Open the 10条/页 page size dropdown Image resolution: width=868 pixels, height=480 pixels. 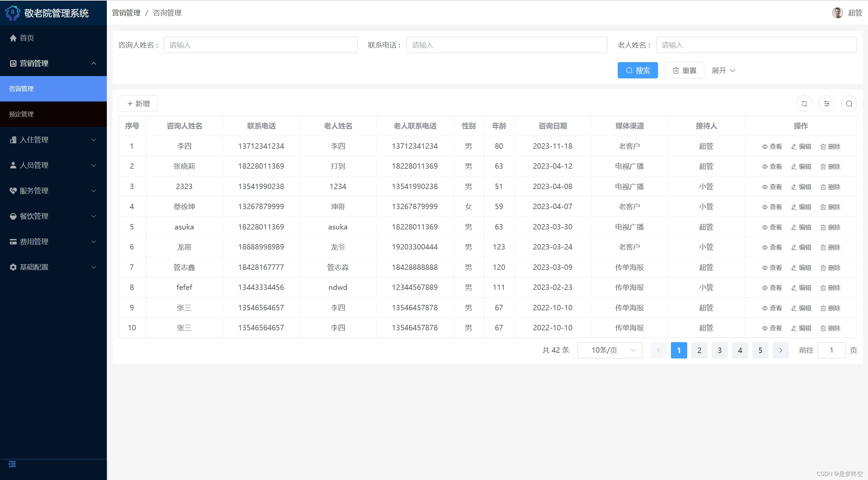pyautogui.click(x=610, y=350)
